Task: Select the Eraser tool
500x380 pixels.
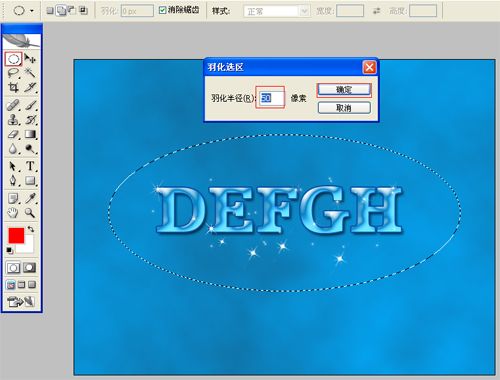Action: click(13, 134)
